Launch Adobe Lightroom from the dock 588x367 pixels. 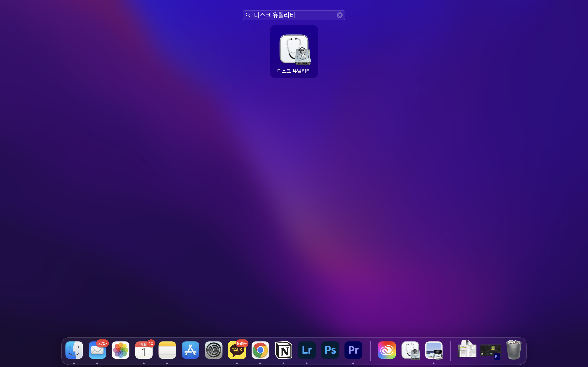click(307, 350)
